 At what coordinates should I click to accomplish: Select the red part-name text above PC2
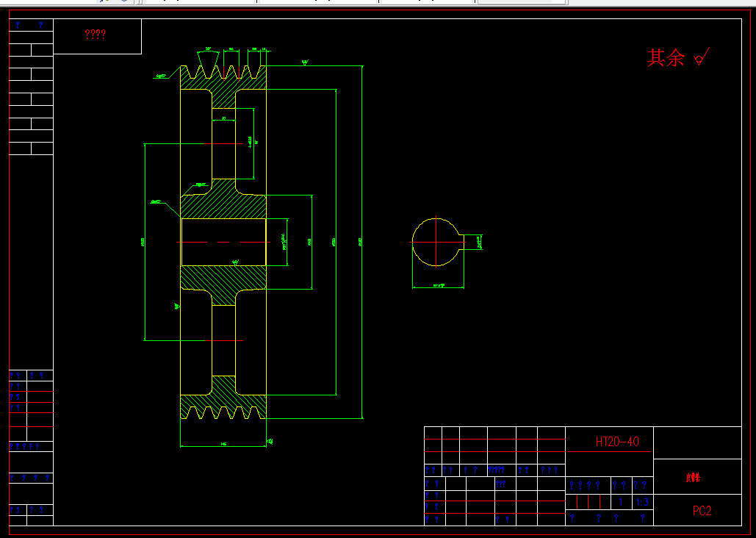pos(693,477)
